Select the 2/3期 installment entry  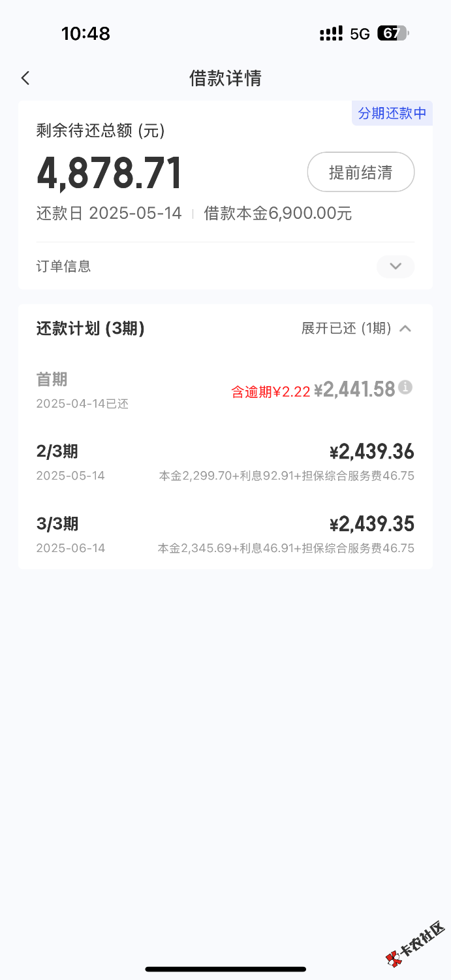click(x=57, y=451)
